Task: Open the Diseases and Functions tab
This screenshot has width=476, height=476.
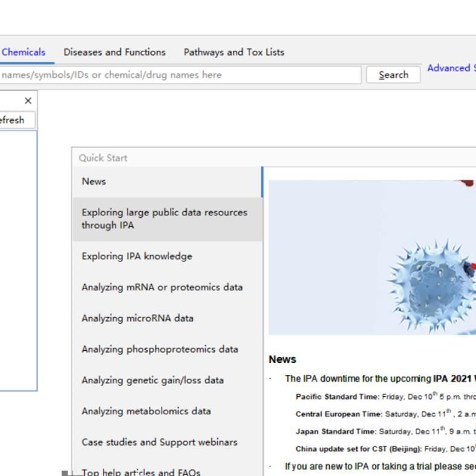Action: pos(114,52)
